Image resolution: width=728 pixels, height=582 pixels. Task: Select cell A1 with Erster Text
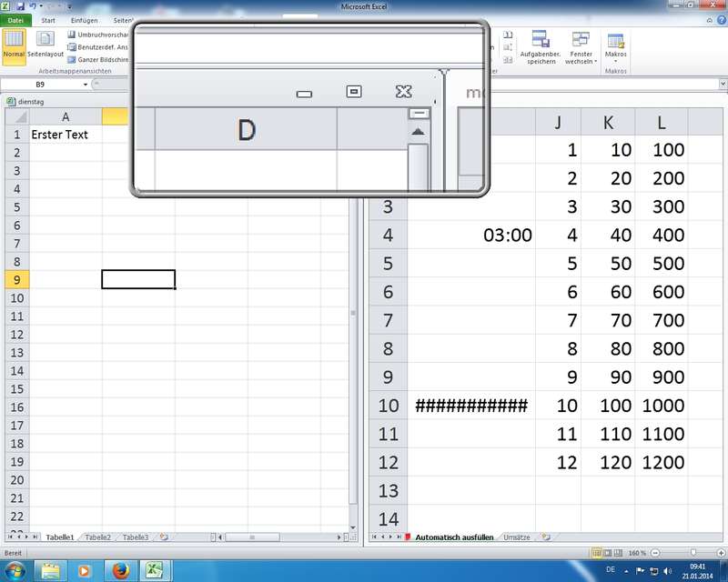tap(66, 135)
